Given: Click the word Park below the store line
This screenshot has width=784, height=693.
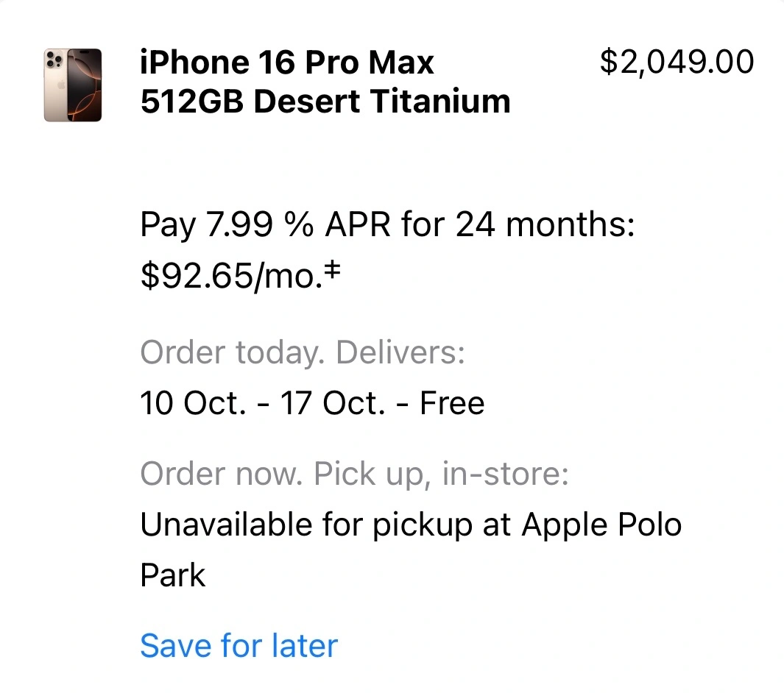Looking at the screenshot, I should pyautogui.click(x=173, y=575).
